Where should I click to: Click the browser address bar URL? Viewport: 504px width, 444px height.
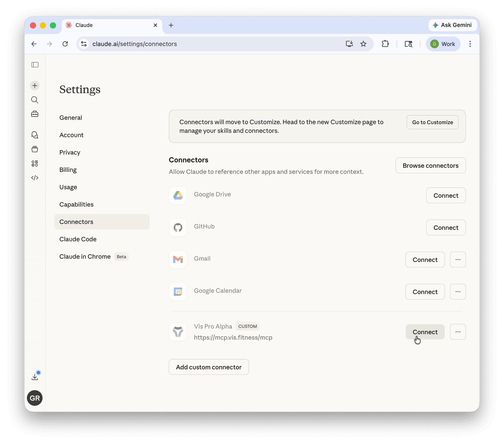click(x=135, y=44)
